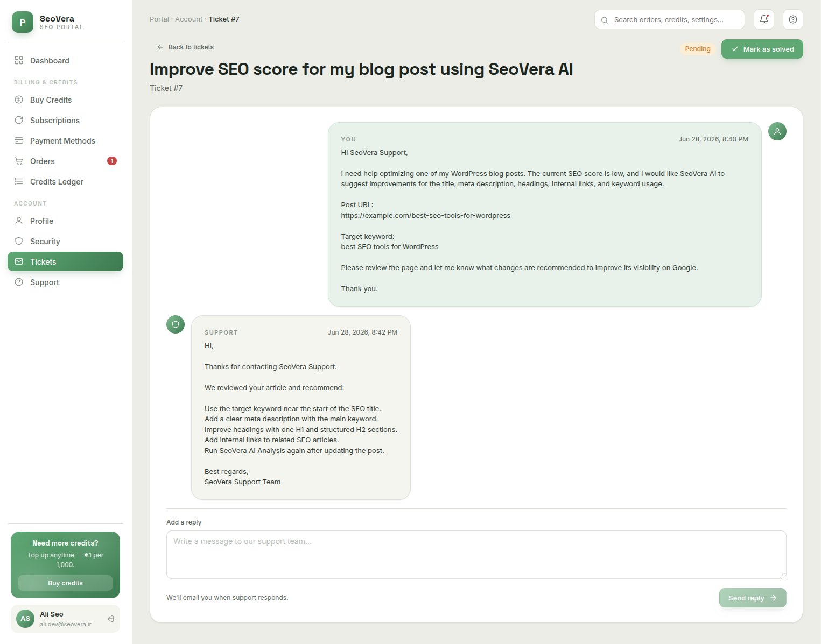Click the support shield avatar
The height and width of the screenshot is (644, 821).
point(176,324)
